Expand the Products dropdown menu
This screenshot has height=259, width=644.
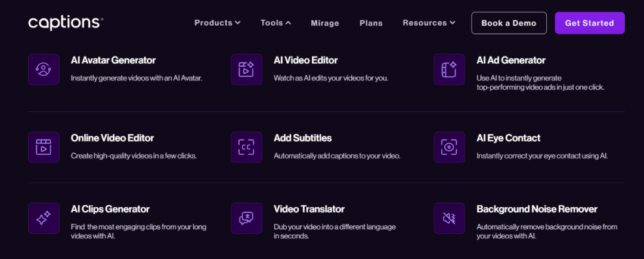pos(217,23)
